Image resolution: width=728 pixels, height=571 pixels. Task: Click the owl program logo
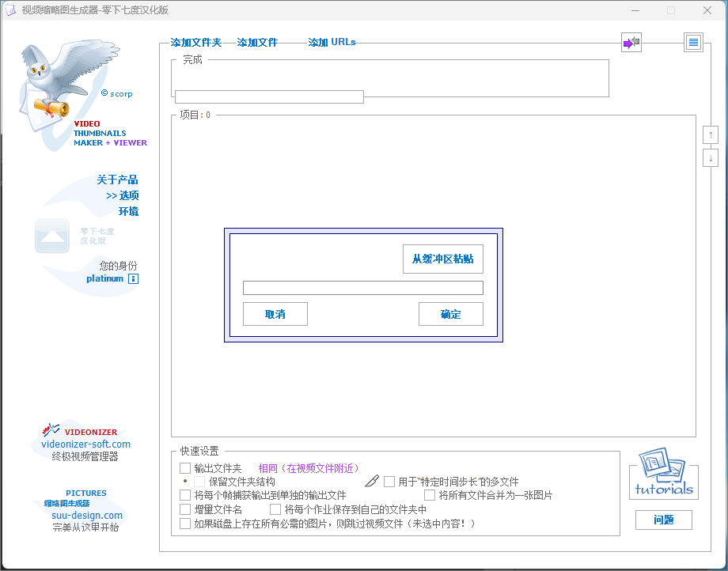67,79
